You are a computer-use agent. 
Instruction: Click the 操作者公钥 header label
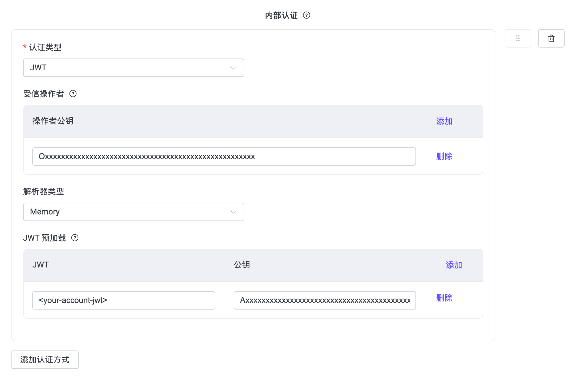(x=53, y=121)
